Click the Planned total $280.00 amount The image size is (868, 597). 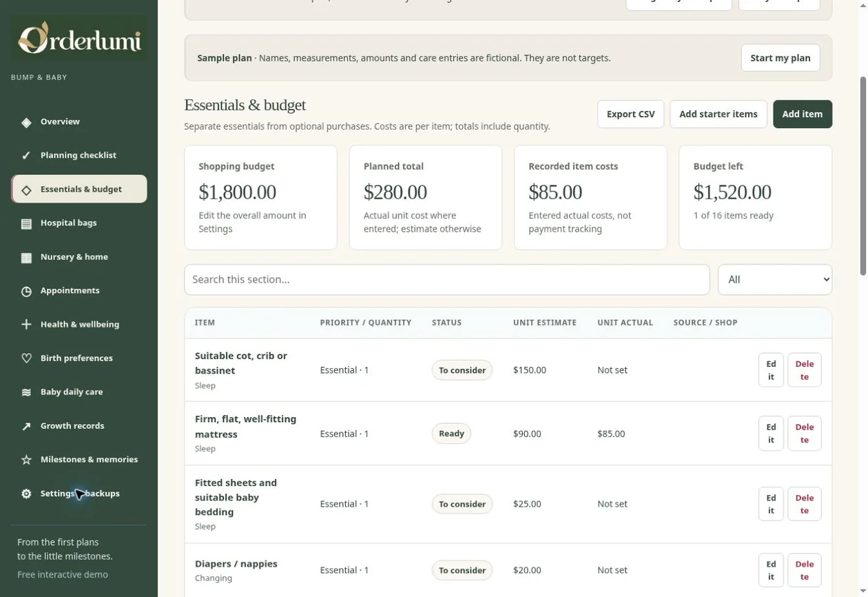395,192
